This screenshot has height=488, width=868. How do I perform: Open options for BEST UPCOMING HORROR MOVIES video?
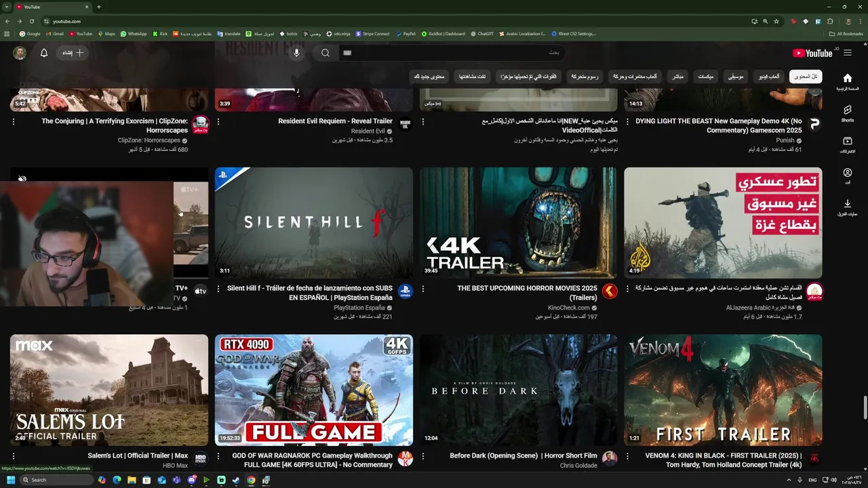tap(422, 289)
